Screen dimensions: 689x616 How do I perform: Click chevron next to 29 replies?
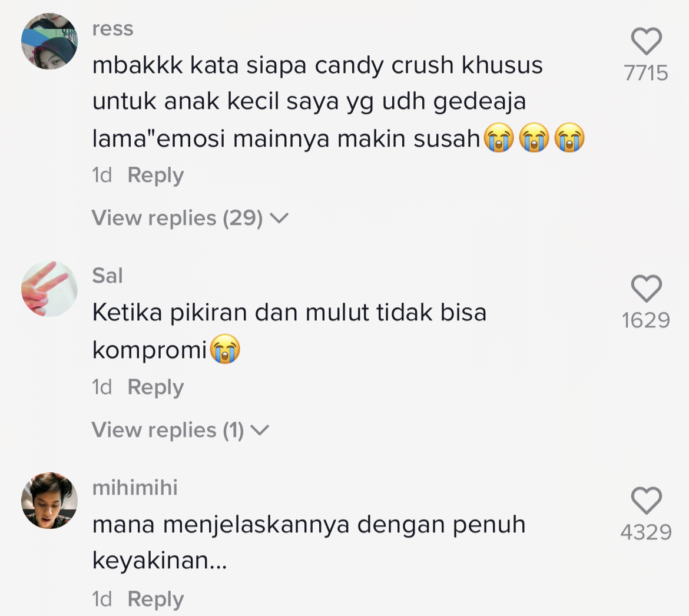point(279,218)
